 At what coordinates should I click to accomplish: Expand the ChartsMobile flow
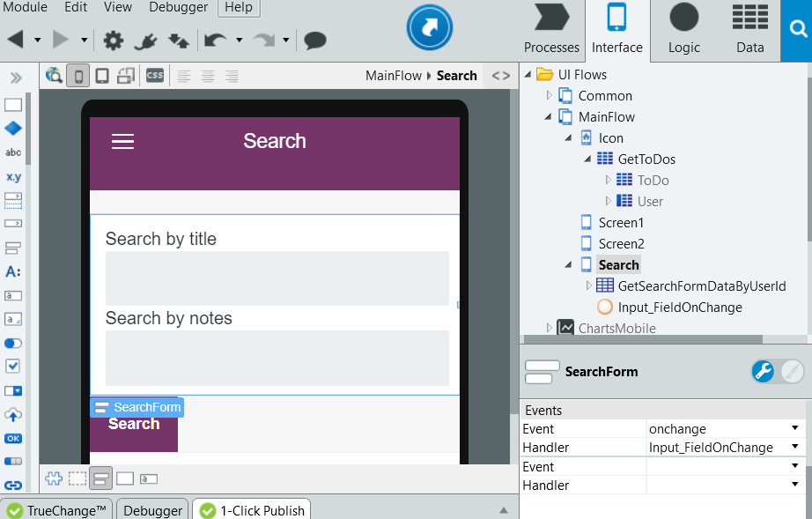click(x=550, y=328)
